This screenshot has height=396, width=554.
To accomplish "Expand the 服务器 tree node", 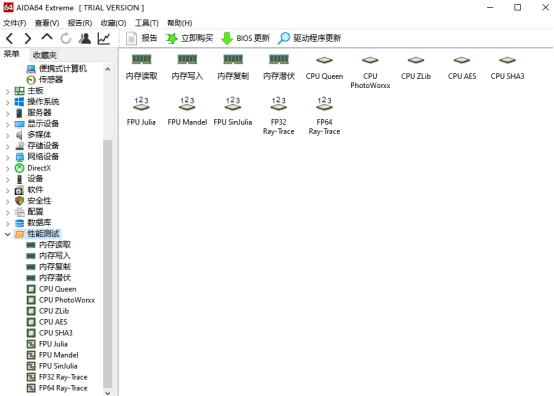I will tap(7, 113).
